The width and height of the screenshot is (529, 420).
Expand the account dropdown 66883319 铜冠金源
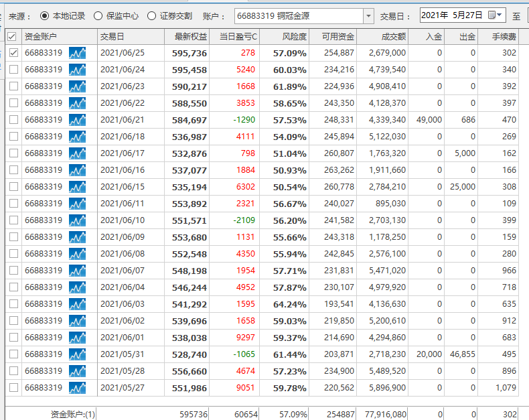(x=368, y=15)
